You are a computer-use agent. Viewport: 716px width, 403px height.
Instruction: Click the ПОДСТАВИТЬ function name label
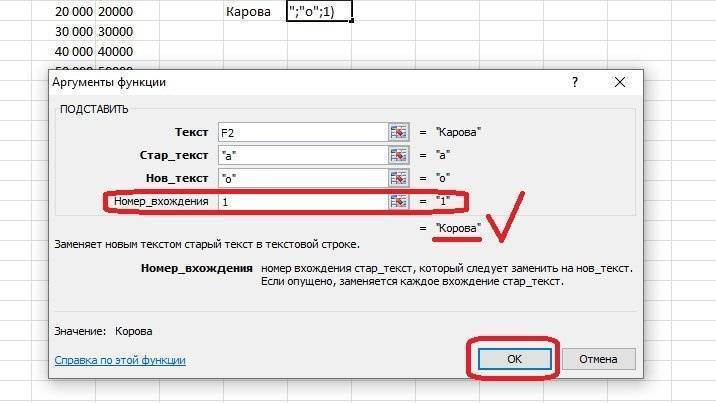(x=94, y=109)
